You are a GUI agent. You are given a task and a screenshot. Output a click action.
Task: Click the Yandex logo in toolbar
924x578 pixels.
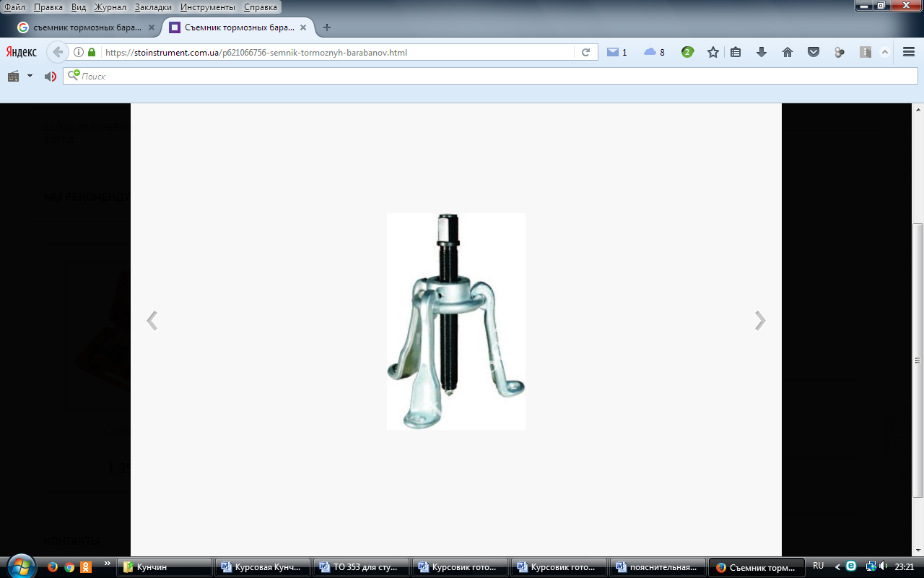pos(22,52)
